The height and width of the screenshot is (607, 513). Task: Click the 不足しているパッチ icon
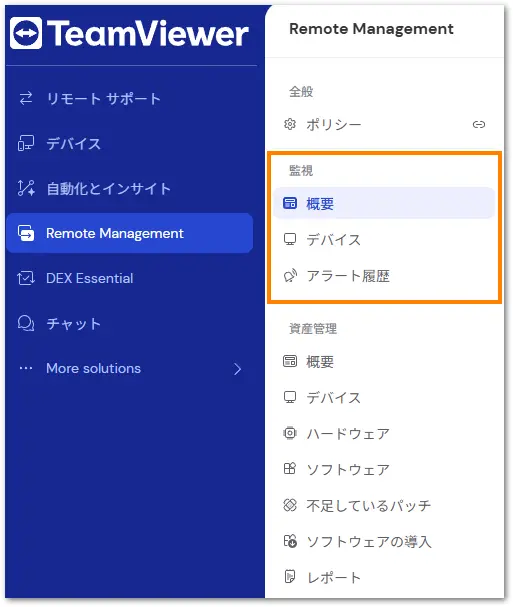[x=290, y=505]
